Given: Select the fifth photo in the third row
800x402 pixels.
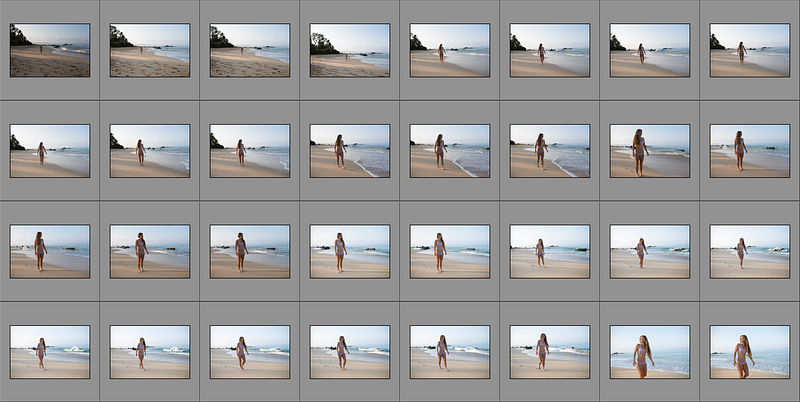Looking at the screenshot, I should pyautogui.click(x=450, y=252).
